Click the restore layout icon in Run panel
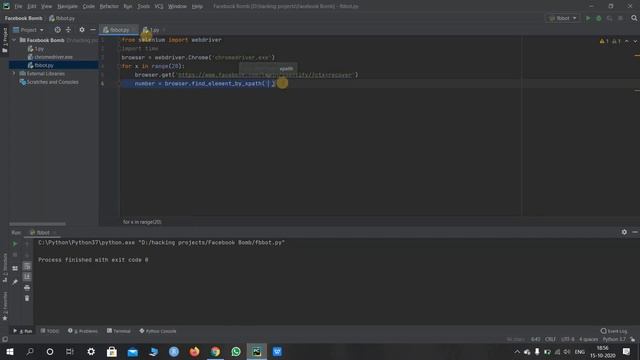Screen dimensions: 640x360 (x=15, y=269)
